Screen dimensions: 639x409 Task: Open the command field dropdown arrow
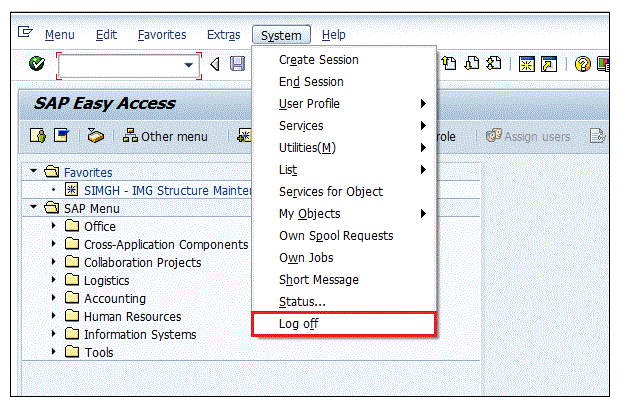188,65
